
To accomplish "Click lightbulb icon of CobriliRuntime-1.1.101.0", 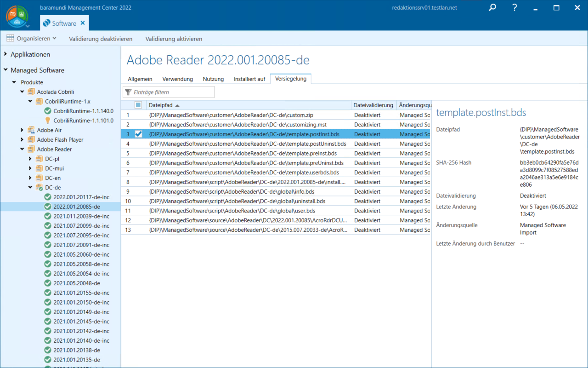I will [47, 121].
